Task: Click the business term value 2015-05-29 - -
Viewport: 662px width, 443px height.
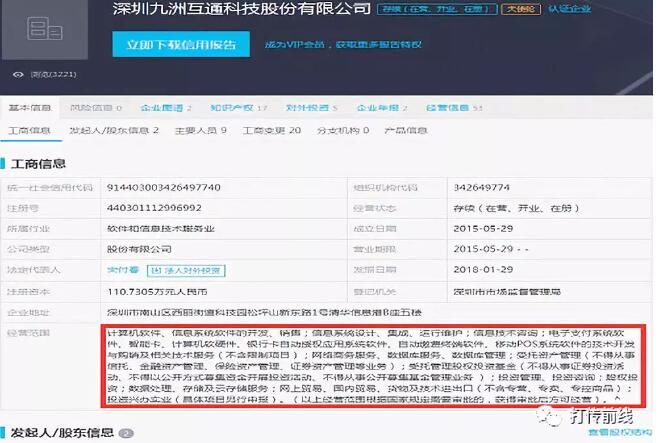Action: 491,249
